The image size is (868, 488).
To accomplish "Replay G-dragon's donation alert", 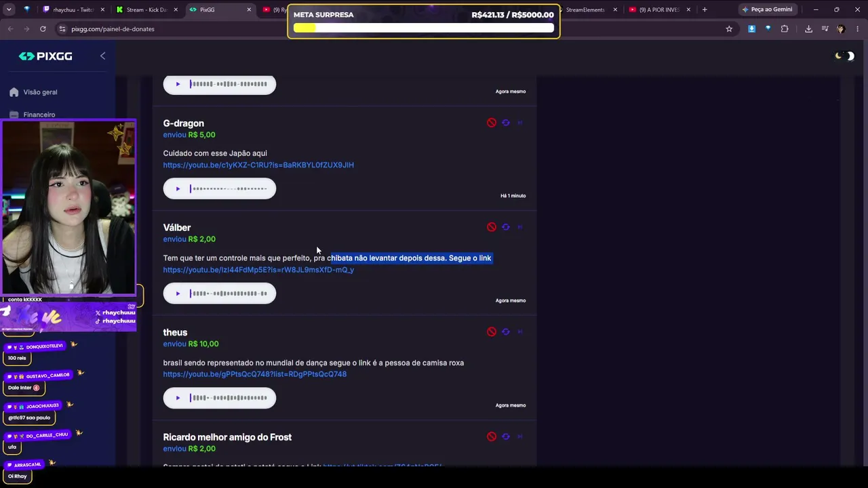I will point(506,123).
